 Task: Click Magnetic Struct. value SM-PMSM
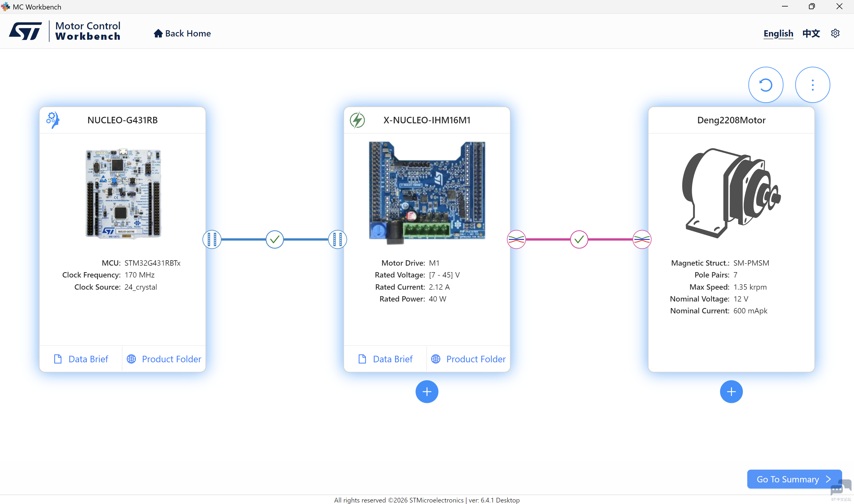751,263
